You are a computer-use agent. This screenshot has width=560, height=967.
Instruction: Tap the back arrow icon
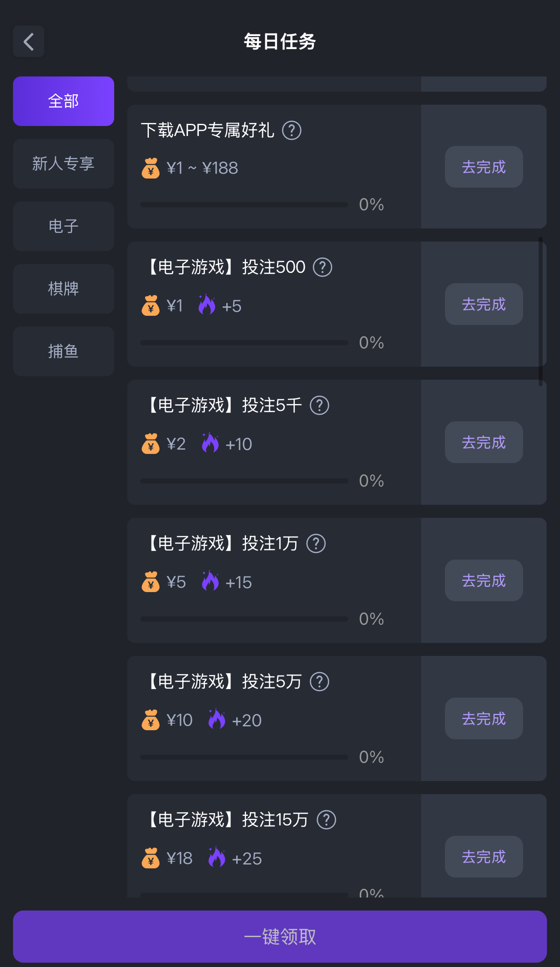pos(29,42)
